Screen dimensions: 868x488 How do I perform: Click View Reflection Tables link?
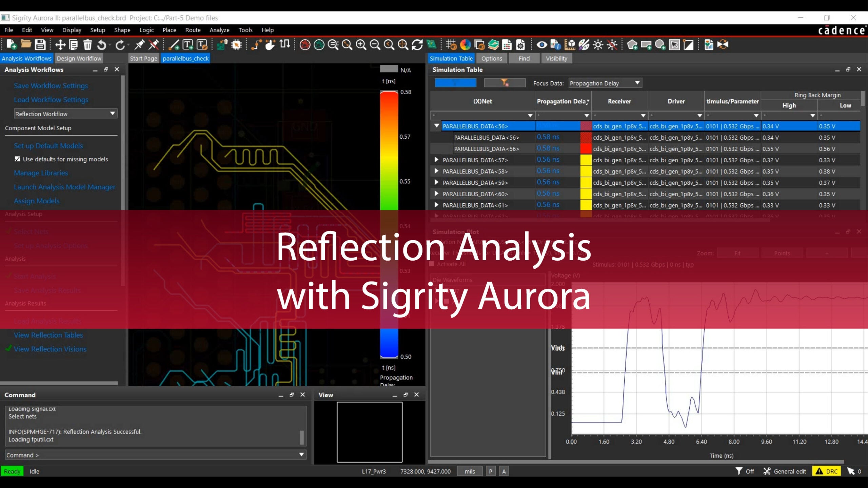(x=48, y=335)
